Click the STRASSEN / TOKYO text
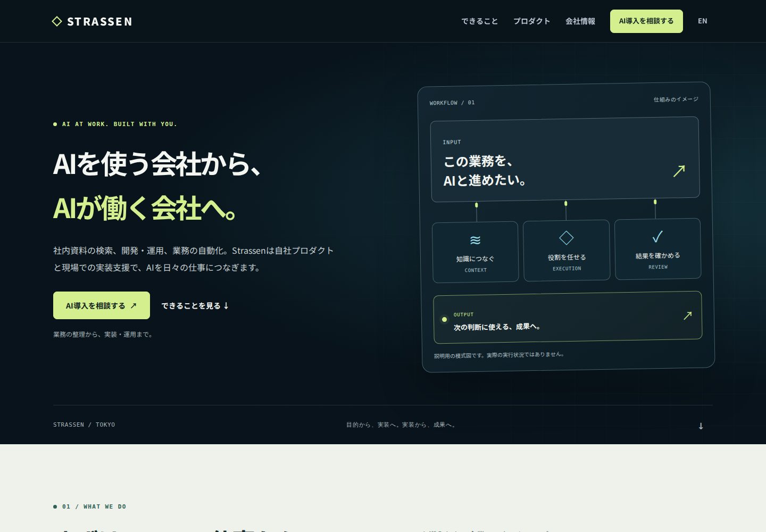 coord(84,425)
